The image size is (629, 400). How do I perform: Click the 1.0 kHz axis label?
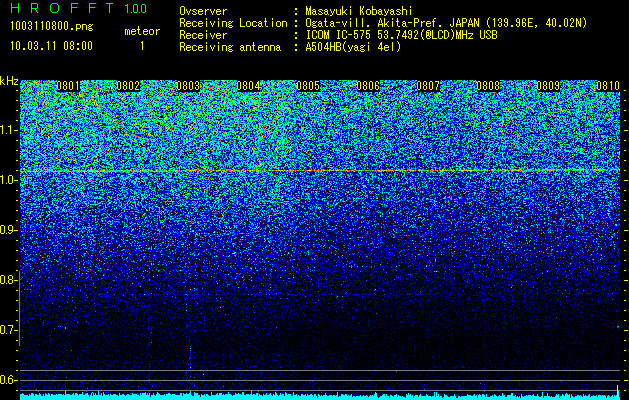coord(8,180)
